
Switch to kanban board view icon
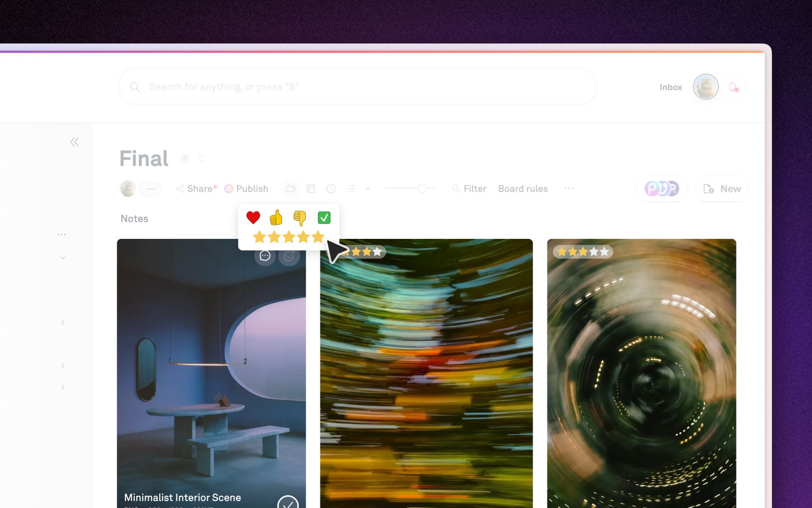(x=311, y=189)
